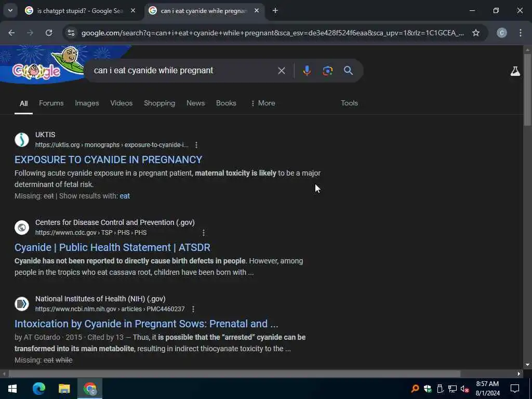Select the All results tab
Screen dimensions: 532x399
pos(23,103)
